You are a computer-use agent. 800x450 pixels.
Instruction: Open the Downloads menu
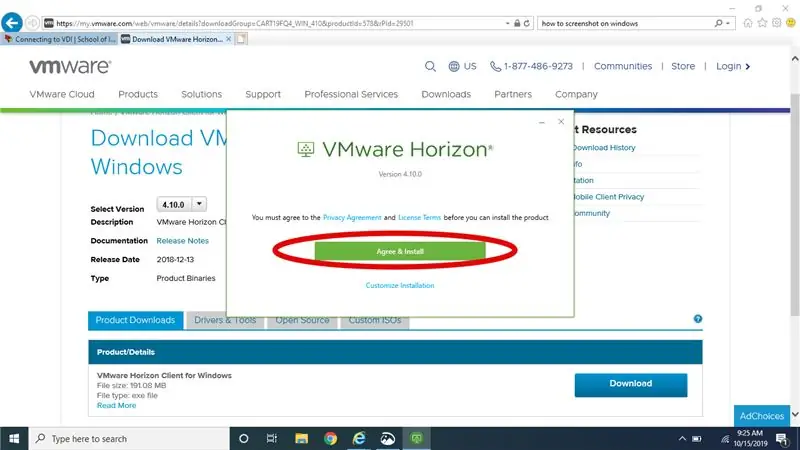tap(446, 94)
